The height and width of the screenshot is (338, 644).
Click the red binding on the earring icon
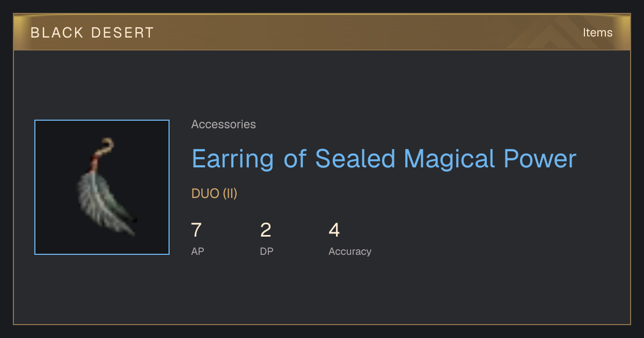click(x=98, y=159)
